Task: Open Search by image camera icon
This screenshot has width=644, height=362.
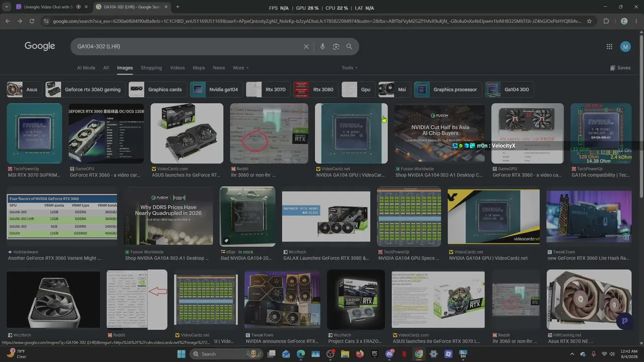Action: point(336,46)
